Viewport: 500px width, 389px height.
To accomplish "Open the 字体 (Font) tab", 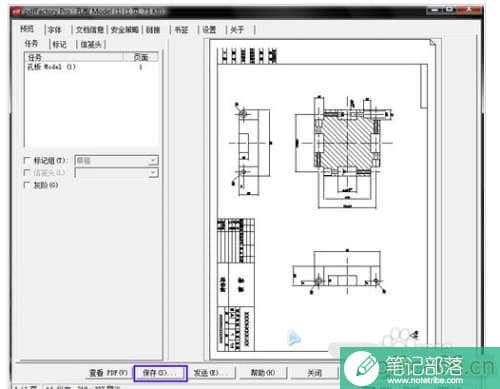I will (55, 30).
